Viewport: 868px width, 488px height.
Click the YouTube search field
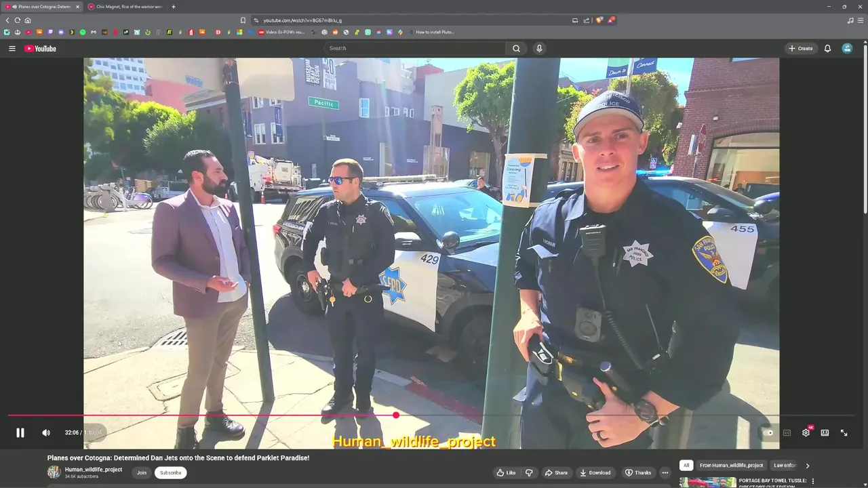click(415, 48)
